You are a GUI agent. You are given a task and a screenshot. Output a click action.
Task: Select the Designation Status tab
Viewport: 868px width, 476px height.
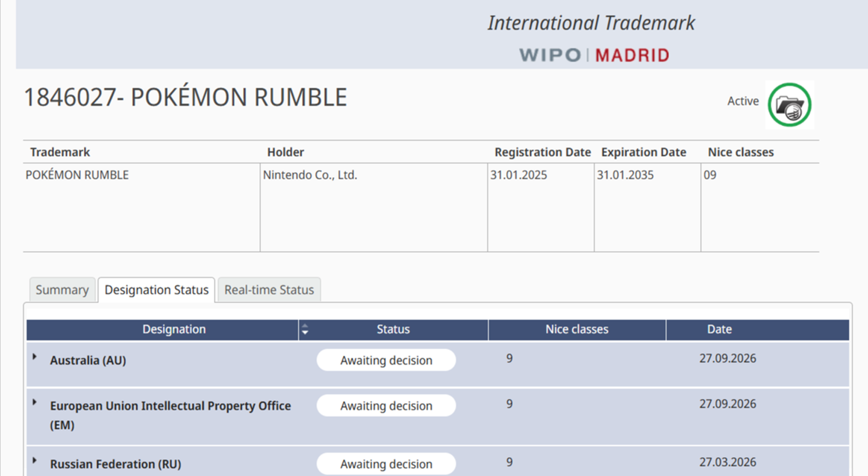156,290
